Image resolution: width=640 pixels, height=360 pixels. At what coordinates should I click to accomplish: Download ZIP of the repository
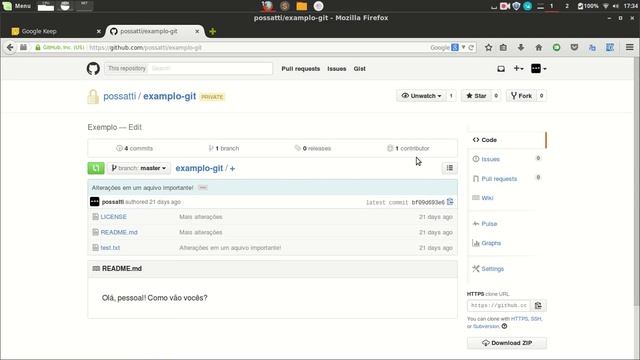click(x=507, y=343)
